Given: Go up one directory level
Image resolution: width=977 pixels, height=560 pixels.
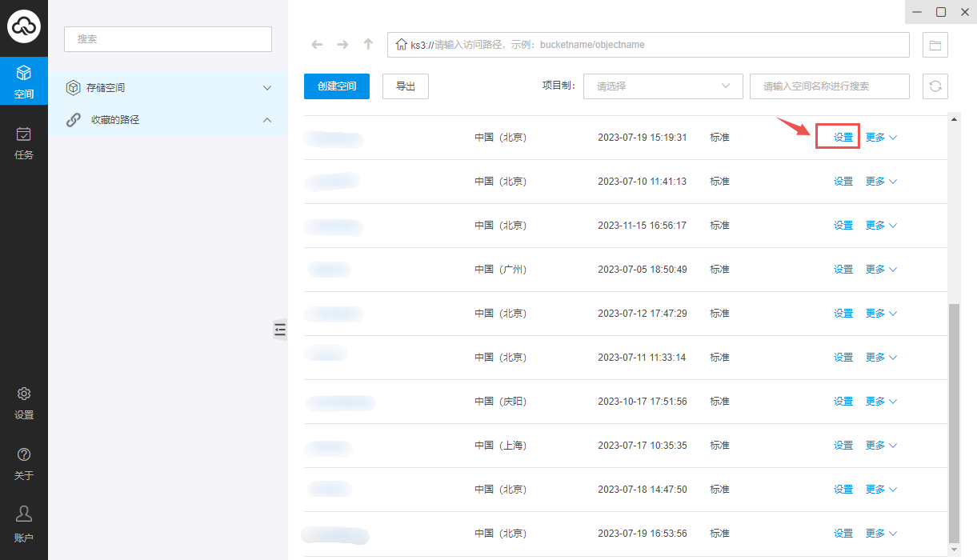Looking at the screenshot, I should click(368, 45).
